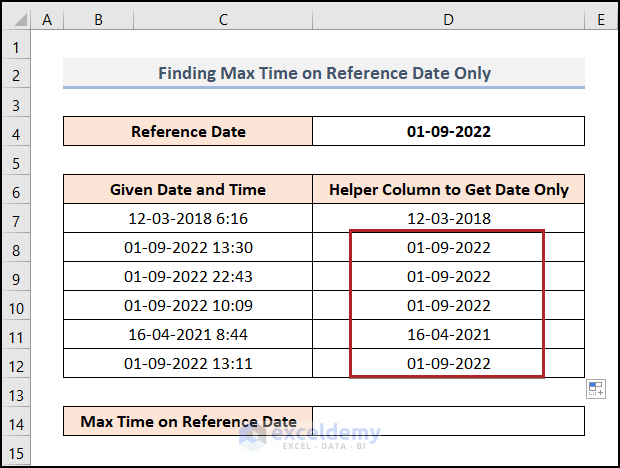Select the cell containing 16-04-2021 8:44

tap(188, 334)
